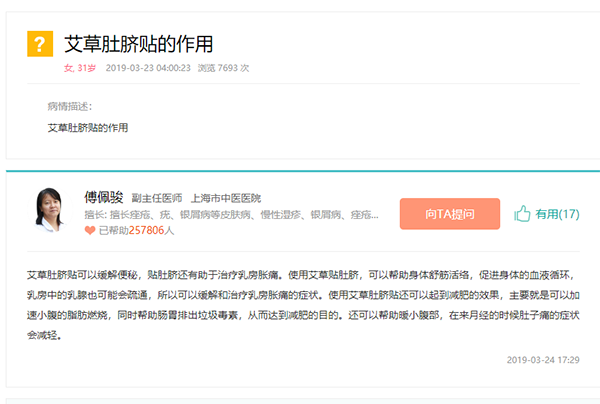600x404 pixels.
Task: Click the 上海市中医医院 hospital name
Action: click(x=226, y=198)
